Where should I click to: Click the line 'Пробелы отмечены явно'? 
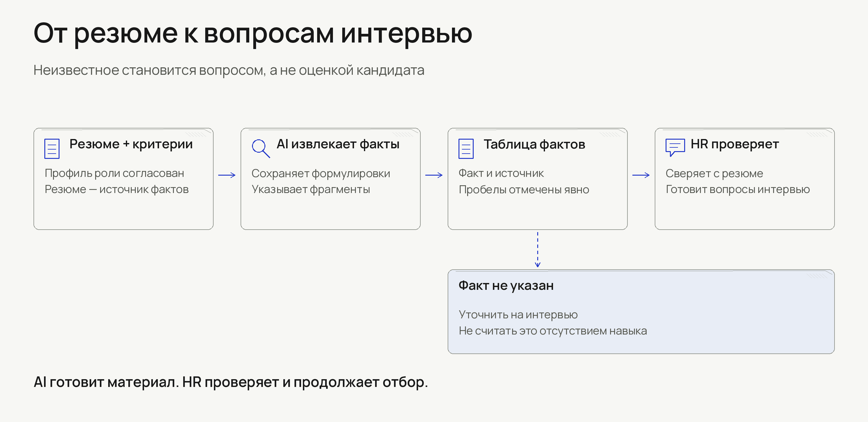click(524, 190)
